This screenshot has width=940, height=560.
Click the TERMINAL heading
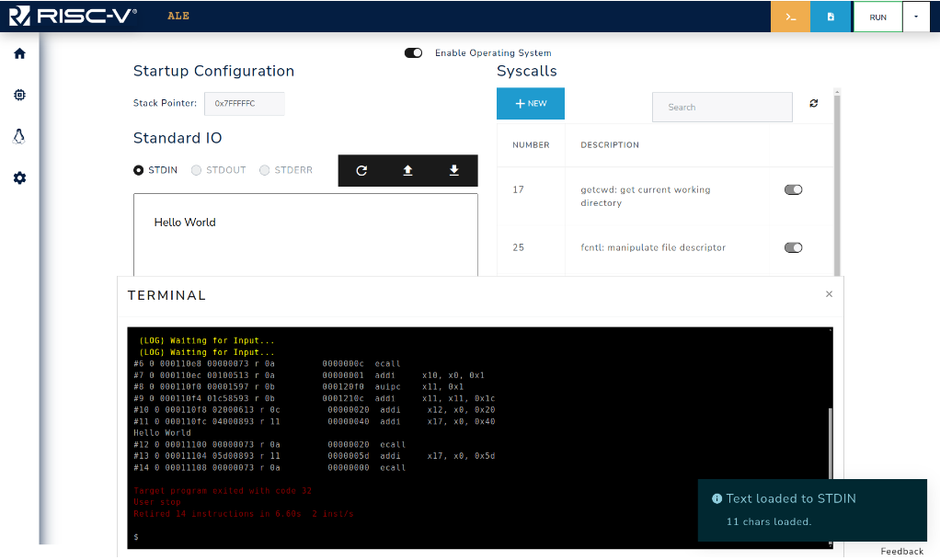[x=166, y=295]
